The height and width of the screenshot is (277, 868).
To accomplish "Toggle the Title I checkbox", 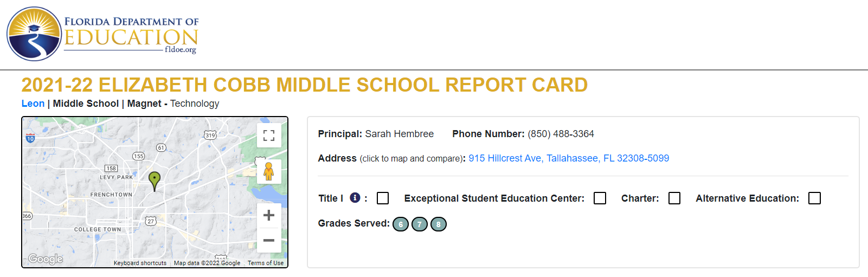I will (383, 198).
